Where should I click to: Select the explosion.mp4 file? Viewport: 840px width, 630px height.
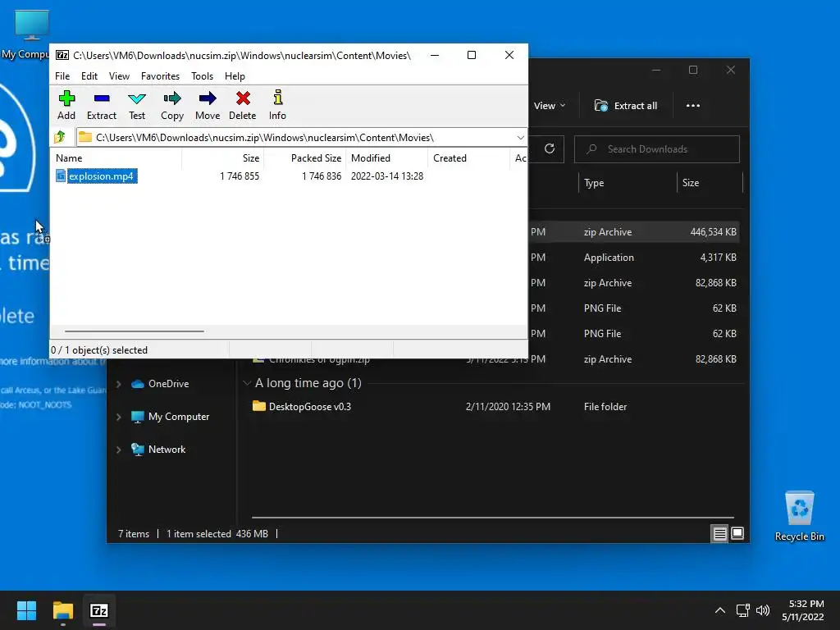pyautogui.click(x=101, y=176)
